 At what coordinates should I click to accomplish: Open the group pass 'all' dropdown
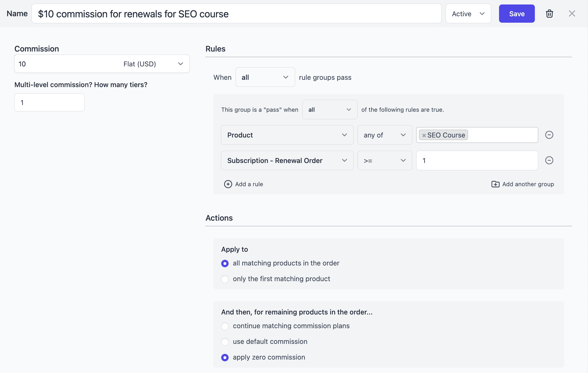(330, 109)
